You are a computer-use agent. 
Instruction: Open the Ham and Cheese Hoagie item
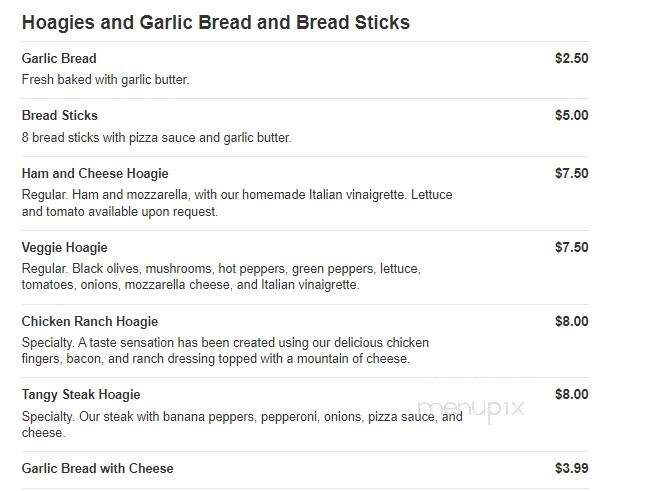(95, 173)
